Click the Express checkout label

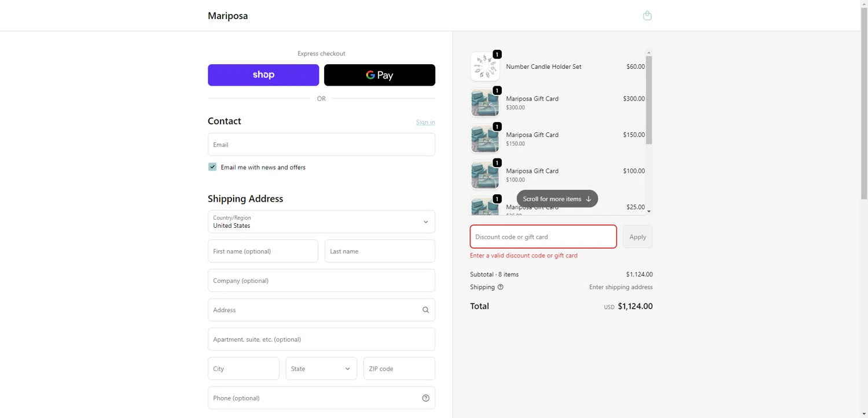click(x=321, y=54)
